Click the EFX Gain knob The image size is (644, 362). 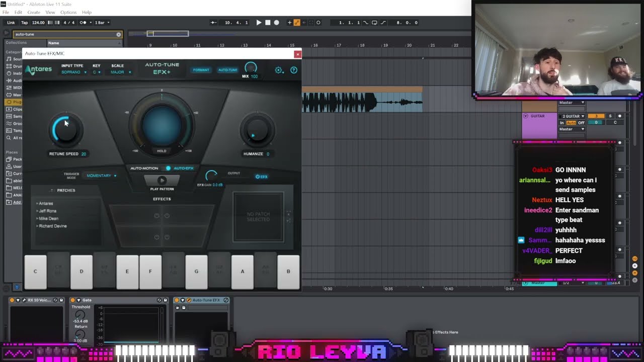(211, 176)
